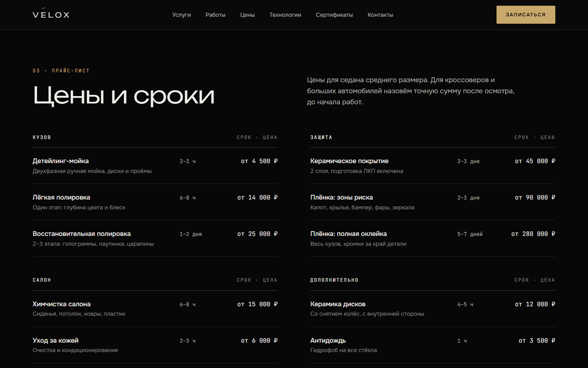The image size is (588, 368).
Task: Select the Керамика дисков title
Action: [x=338, y=304]
